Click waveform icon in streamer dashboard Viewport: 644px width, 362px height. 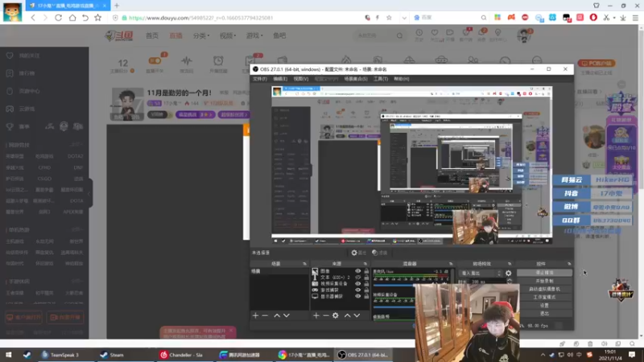(187, 61)
